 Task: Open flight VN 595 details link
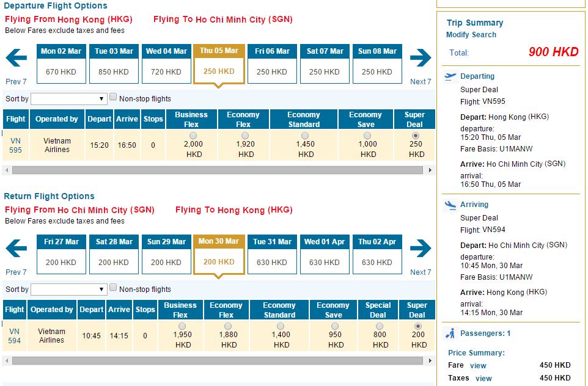pyautogui.click(x=15, y=145)
